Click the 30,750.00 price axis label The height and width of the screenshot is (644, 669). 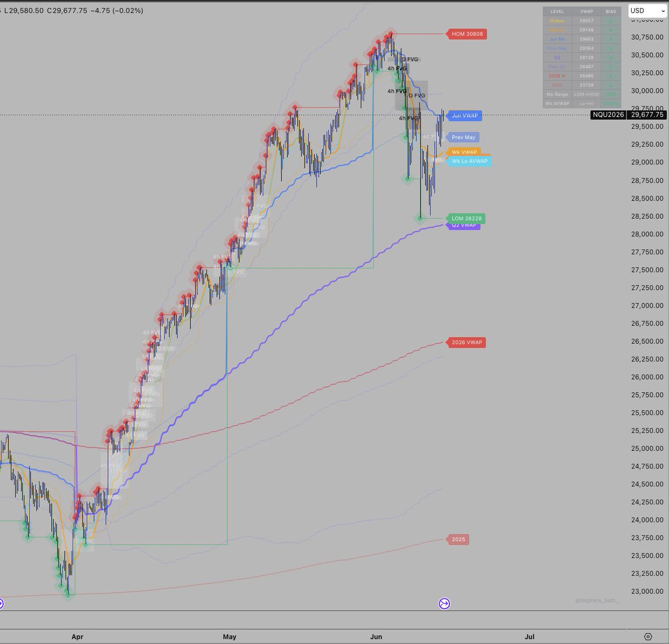tap(647, 37)
